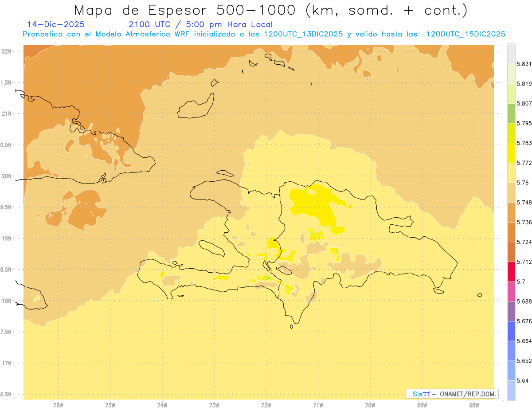The width and height of the screenshot is (532, 411).
Task: Click the legend value 5.724
Action: point(524,242)
